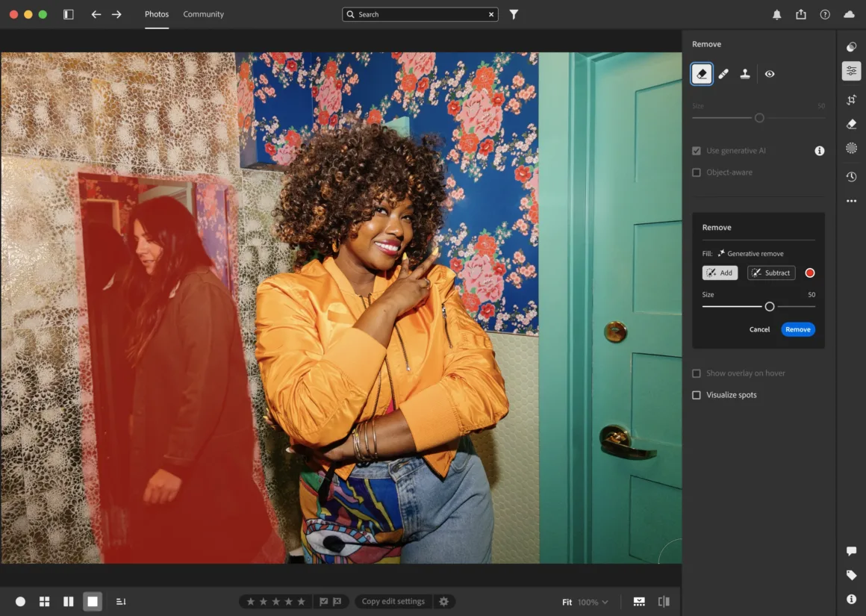
Task: Open the Masking tool
Action: pyautogui.click(x=851, y=148)
